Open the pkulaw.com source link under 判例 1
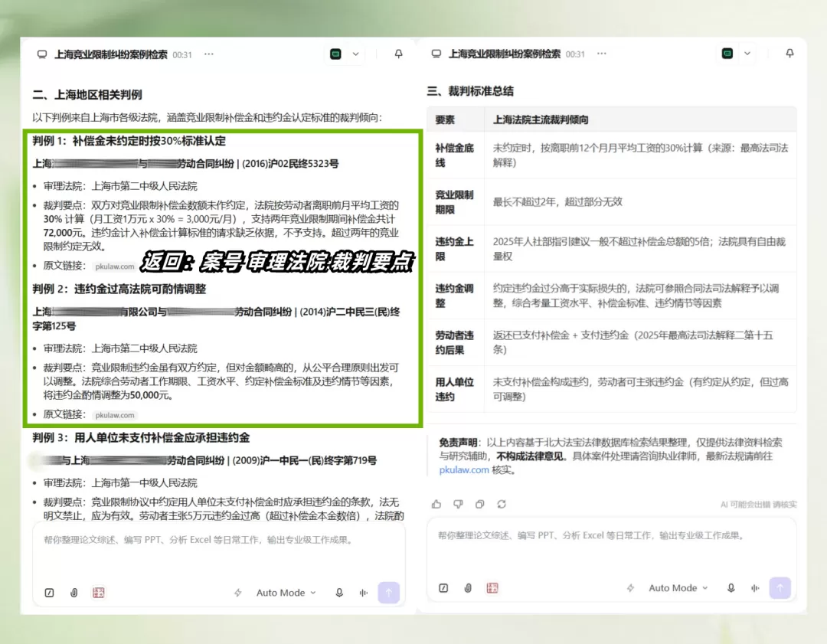827x644 pixels. click(x=114, y=266)
